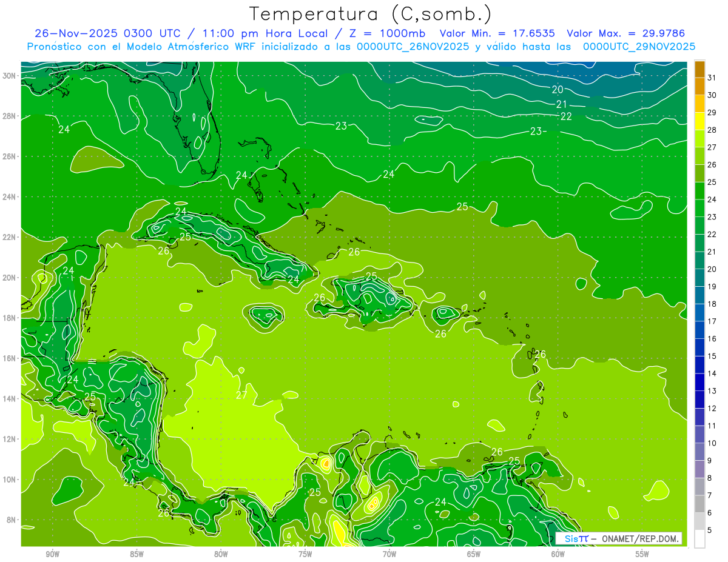
Task: Click the 14N latitude axis label
Action: 9,399
